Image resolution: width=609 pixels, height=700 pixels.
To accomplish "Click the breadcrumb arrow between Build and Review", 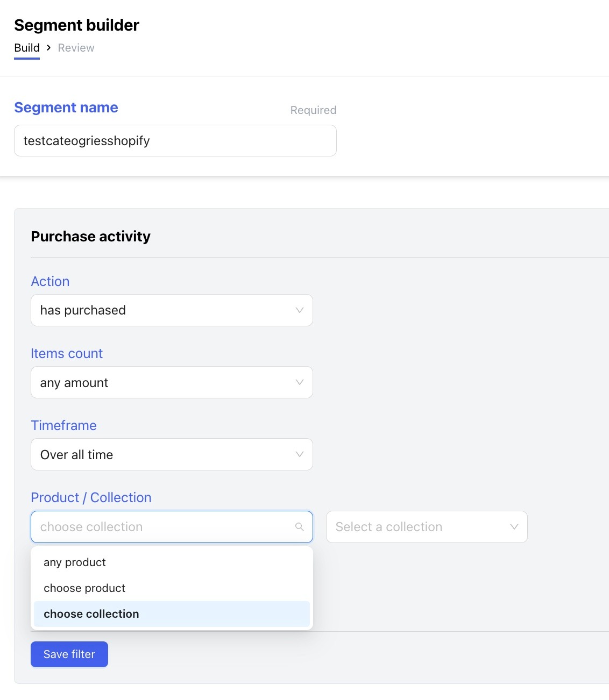I will tap(48, 48).
